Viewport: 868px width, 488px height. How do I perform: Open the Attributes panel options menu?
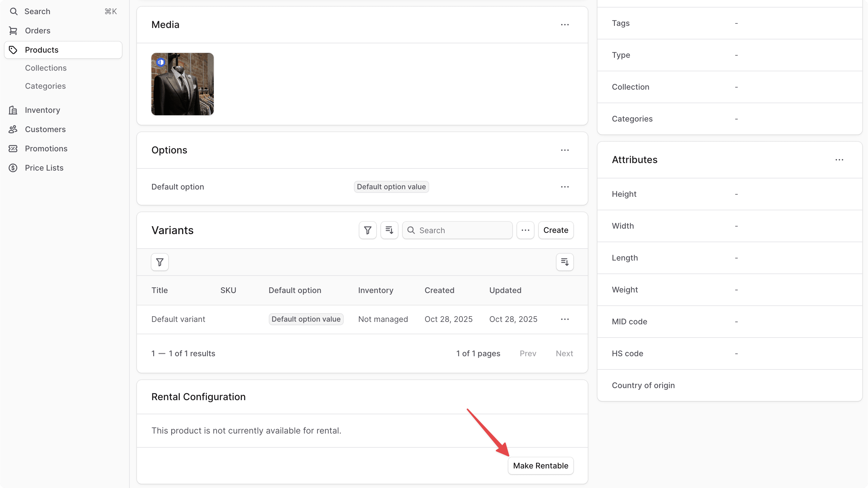click(x=839, y=160)
